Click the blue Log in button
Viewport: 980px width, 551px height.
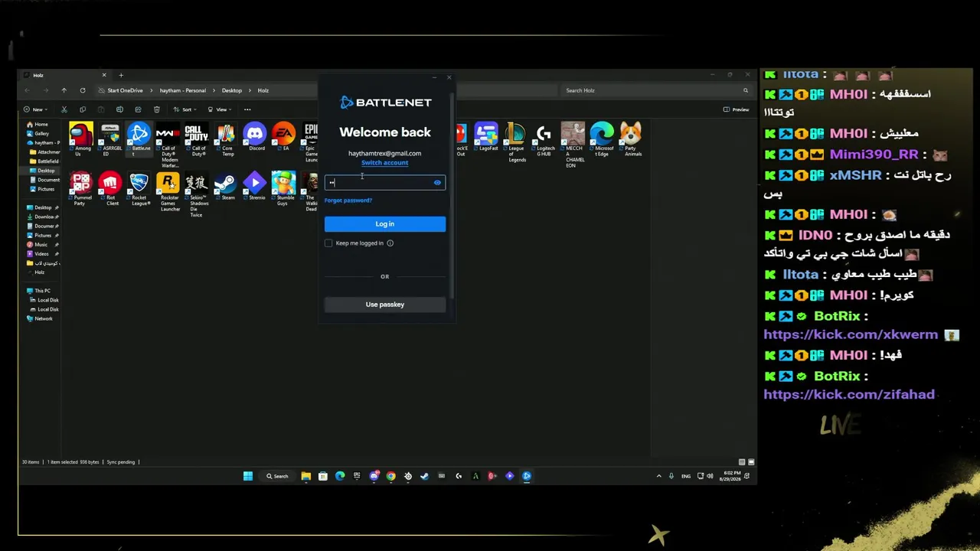click(x=385, y=224)
